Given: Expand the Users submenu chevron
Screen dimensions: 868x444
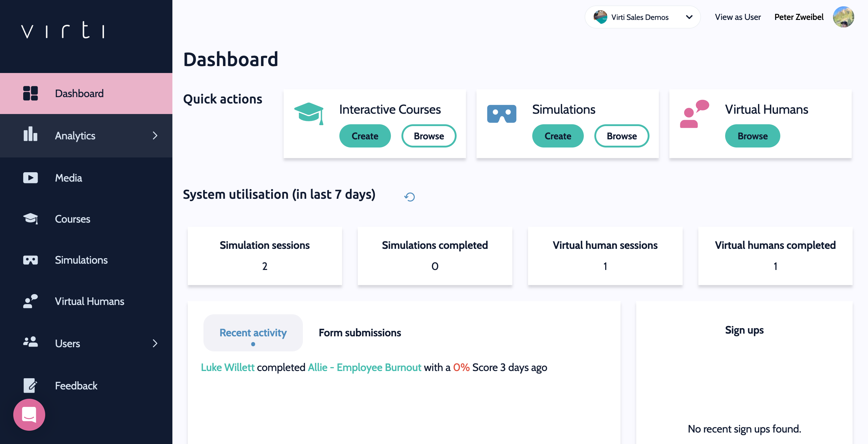Looking at the screenshot, I should coord(155,343).
